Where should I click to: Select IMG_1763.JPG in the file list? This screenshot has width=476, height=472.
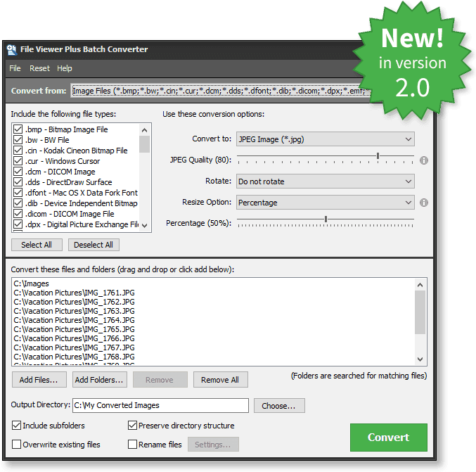(74, 311)
